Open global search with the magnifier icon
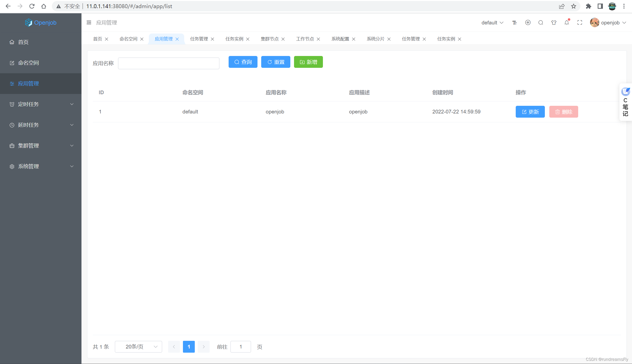This screenshot has height=364, width=632. point(540,22)
